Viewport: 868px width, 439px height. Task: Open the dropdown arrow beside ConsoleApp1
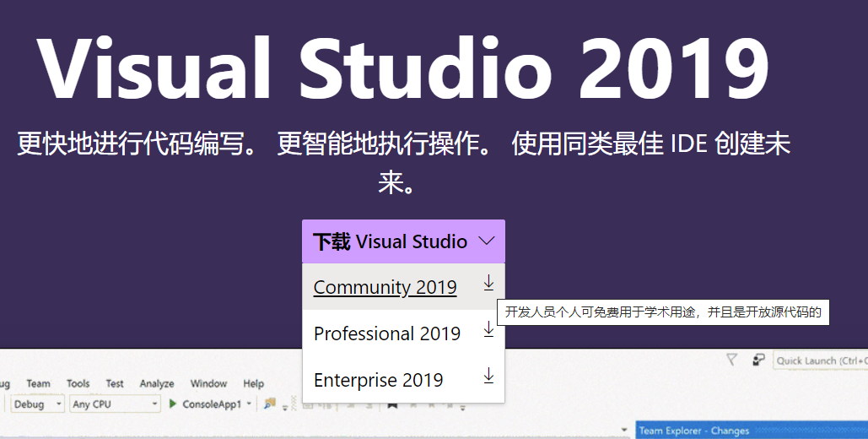tap(249, 404)
